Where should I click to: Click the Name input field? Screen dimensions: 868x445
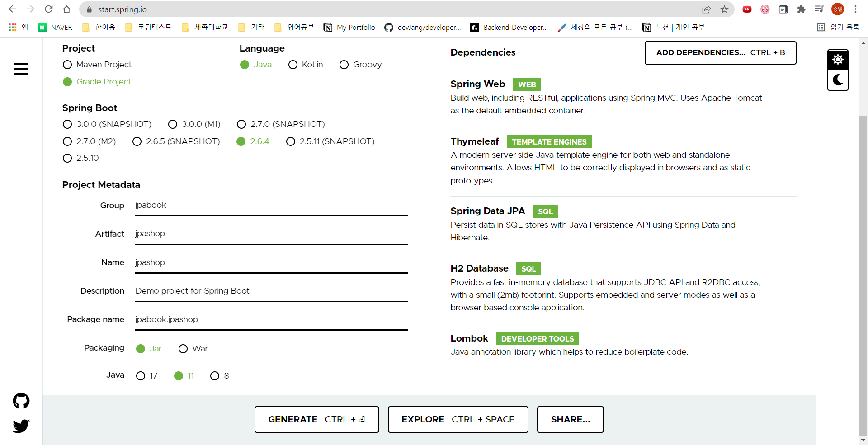tap(271, 263)
